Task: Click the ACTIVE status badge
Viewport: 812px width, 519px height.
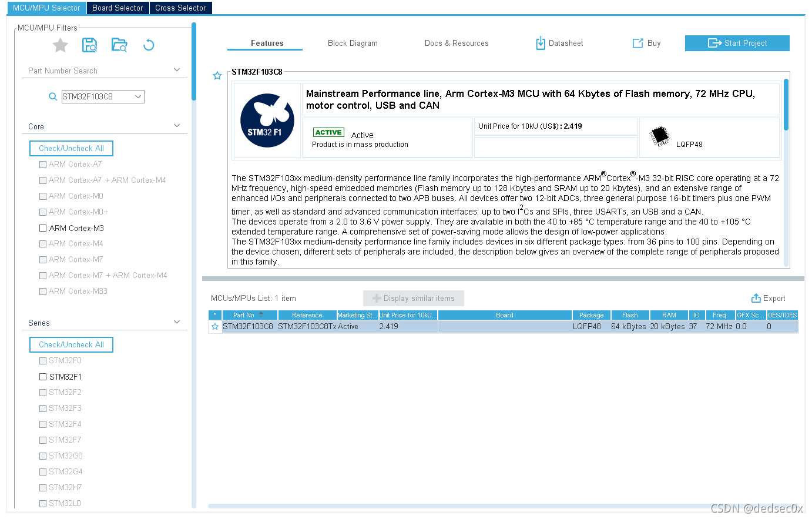Action: click(x=328, y=132)
